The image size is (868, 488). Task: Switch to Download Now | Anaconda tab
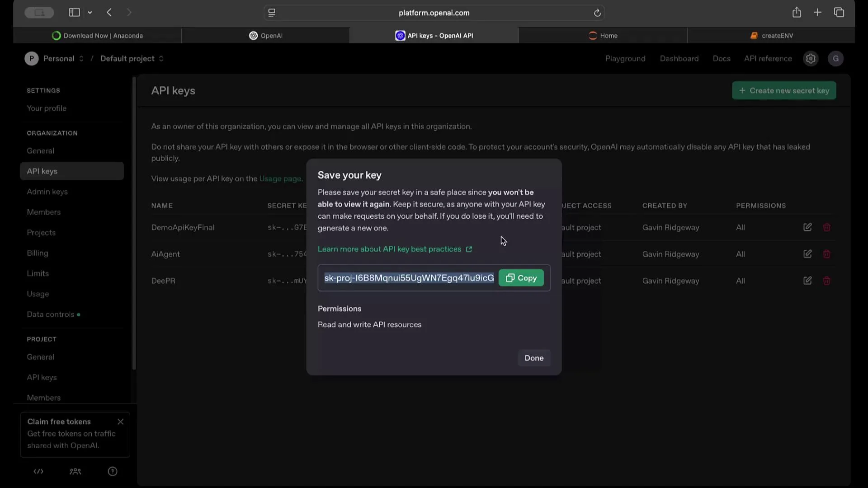(x=97, y=36)
